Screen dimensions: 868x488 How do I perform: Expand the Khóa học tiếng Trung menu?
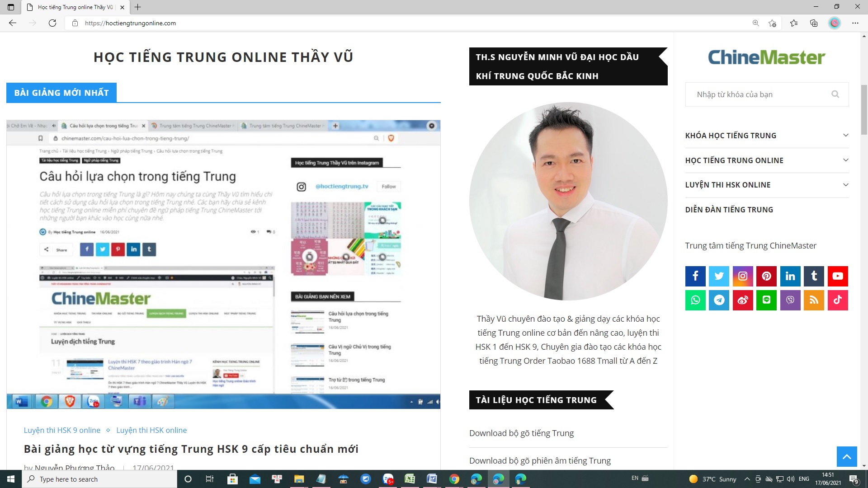[845, 136]
